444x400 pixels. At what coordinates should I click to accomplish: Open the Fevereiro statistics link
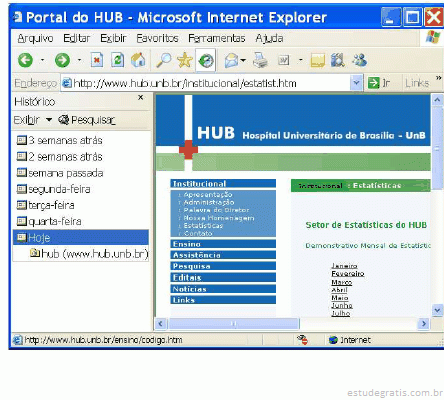(x=348, y=274)
